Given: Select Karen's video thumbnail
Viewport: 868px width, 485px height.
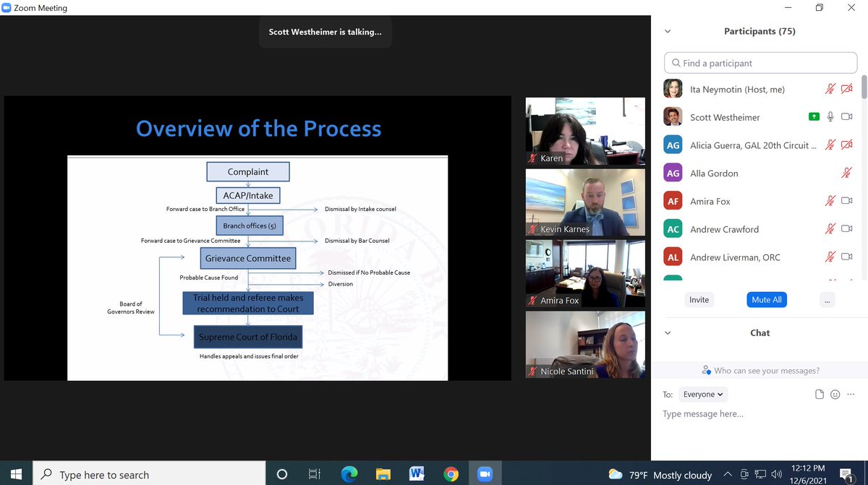Looking at the screenshot, I should click(x=585, y=132).
